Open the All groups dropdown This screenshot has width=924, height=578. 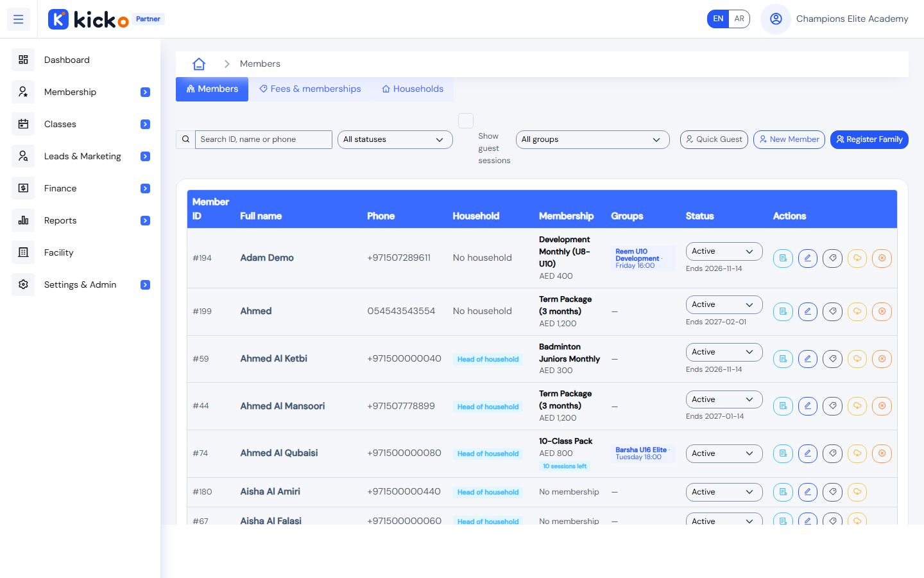coord(592,139)
